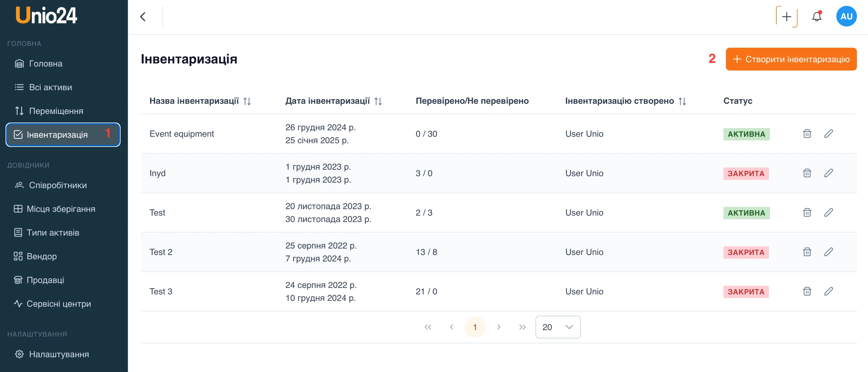Edit the Inyd inventory row
Screen dimensions: 868x372
(x=828, y=173)
